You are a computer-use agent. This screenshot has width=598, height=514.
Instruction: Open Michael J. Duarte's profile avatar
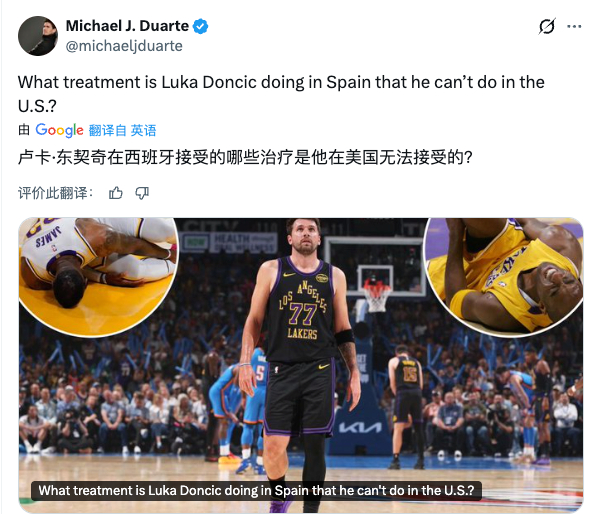point(38,36)
